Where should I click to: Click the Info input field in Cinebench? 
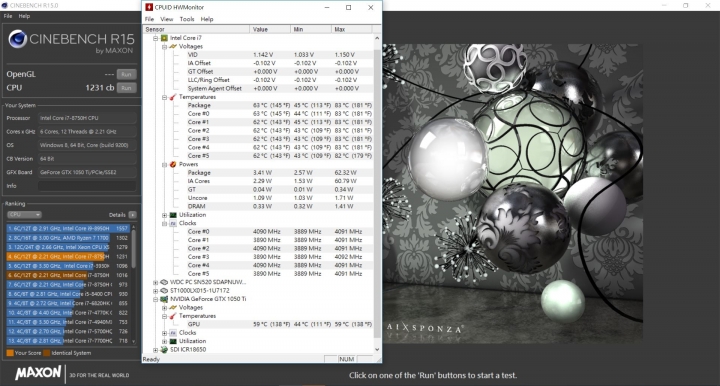click(x=87, y=186)
